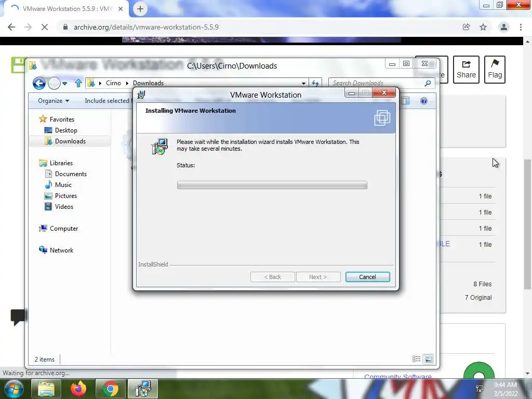
Task: Open Windows Start button
Action: [x=14, y=389]
